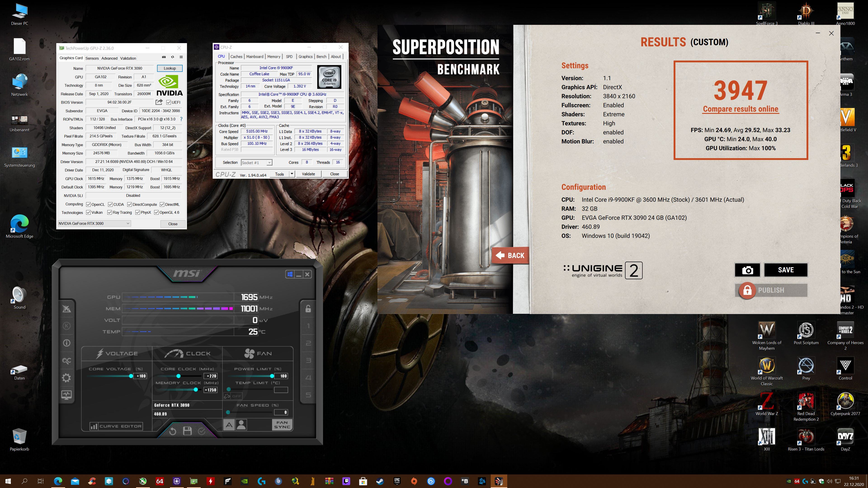This screenshot has width=868, height=488.
Task: Click the SAVE button in Superposition
Action: point(786,270)
